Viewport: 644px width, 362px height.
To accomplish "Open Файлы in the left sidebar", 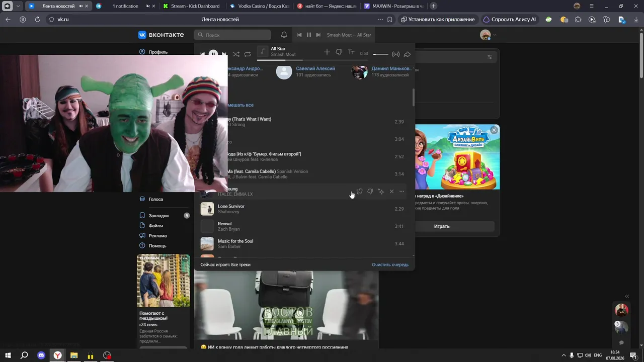I will (x=155, y=226).
